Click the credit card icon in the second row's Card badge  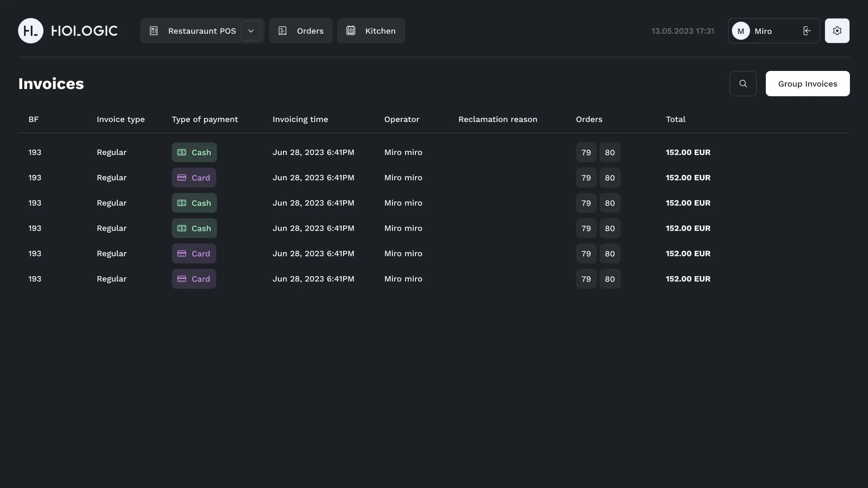click(x=182, y=178)
